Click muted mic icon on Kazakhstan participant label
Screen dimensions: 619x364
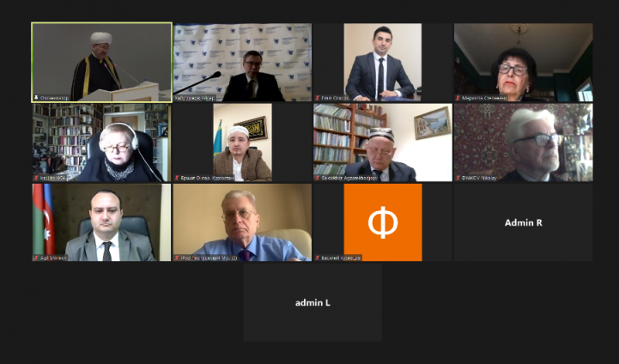click(177, 178)
